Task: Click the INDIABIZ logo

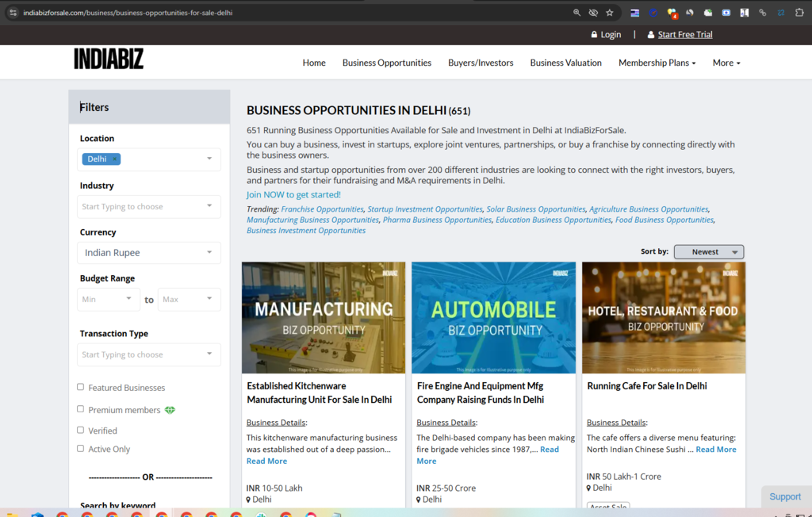Action: click(108, 59)
